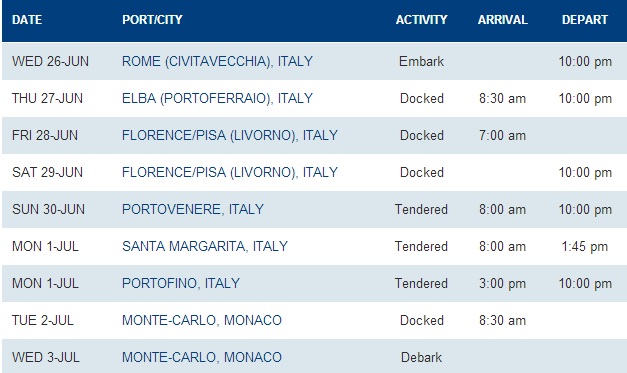Screen dimensions: 627x373
Task: Open the Portovenere, Italy port link
Action: point(193,209)
